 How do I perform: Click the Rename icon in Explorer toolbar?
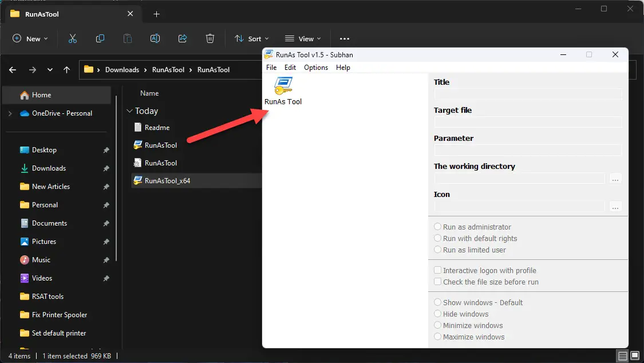pos(155,38)
